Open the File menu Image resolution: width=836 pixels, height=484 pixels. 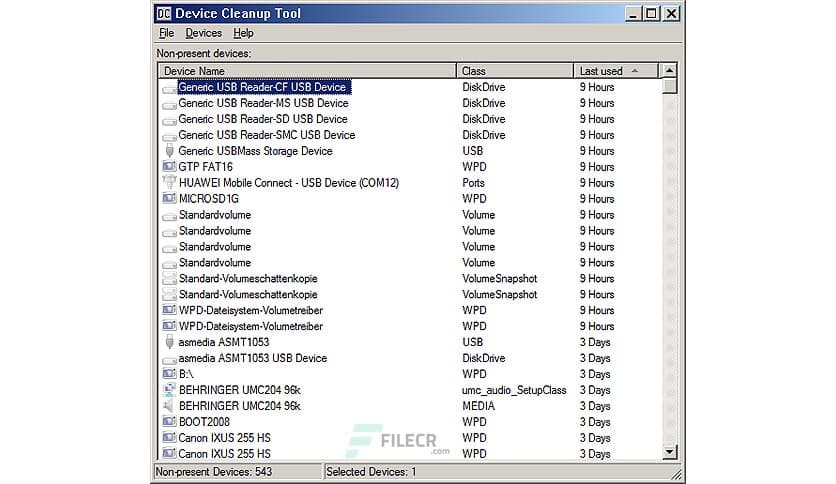coord(166,33)
